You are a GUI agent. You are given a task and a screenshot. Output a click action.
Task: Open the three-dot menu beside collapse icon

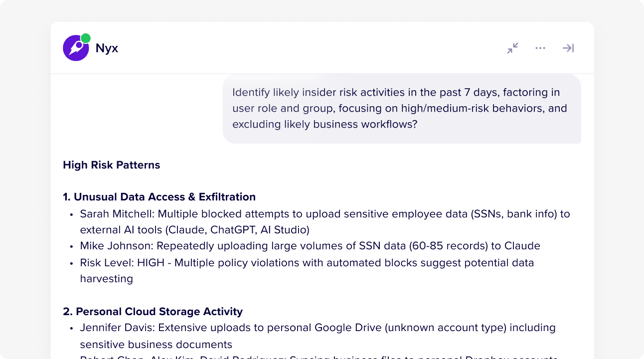540,47
